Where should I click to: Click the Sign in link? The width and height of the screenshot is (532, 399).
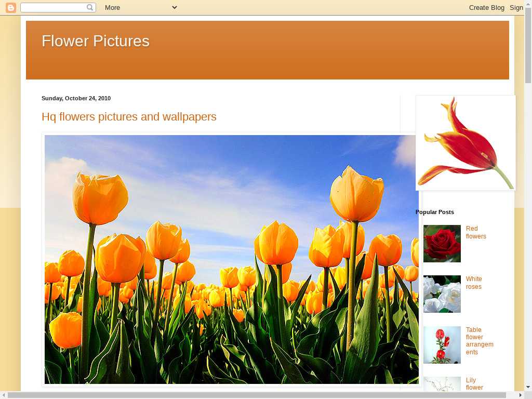coord(516,7)
